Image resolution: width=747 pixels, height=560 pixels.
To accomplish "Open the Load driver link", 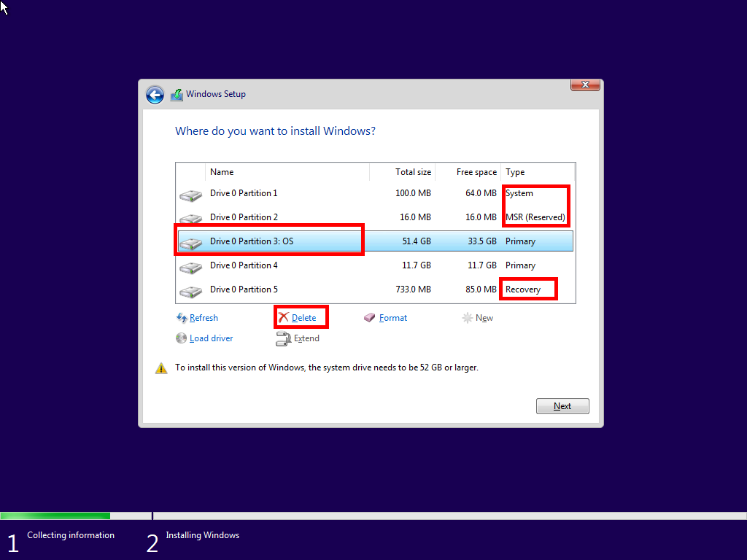I will click(x=211, y=338).
